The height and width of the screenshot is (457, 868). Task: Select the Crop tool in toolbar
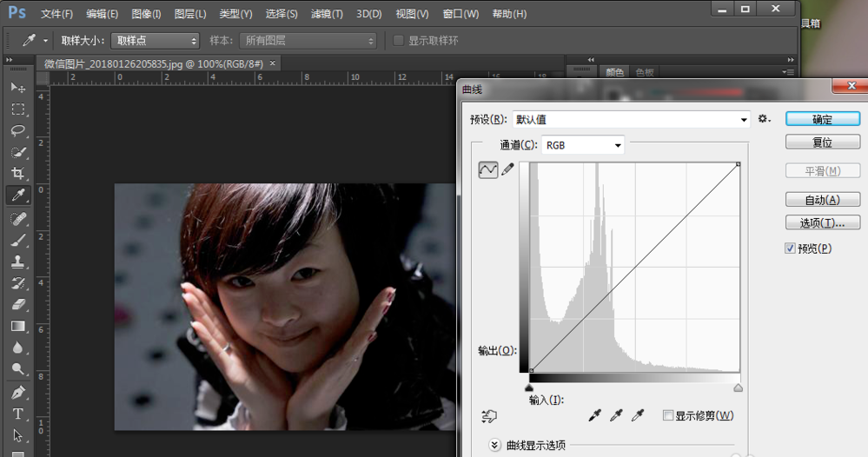pos(17,173)
